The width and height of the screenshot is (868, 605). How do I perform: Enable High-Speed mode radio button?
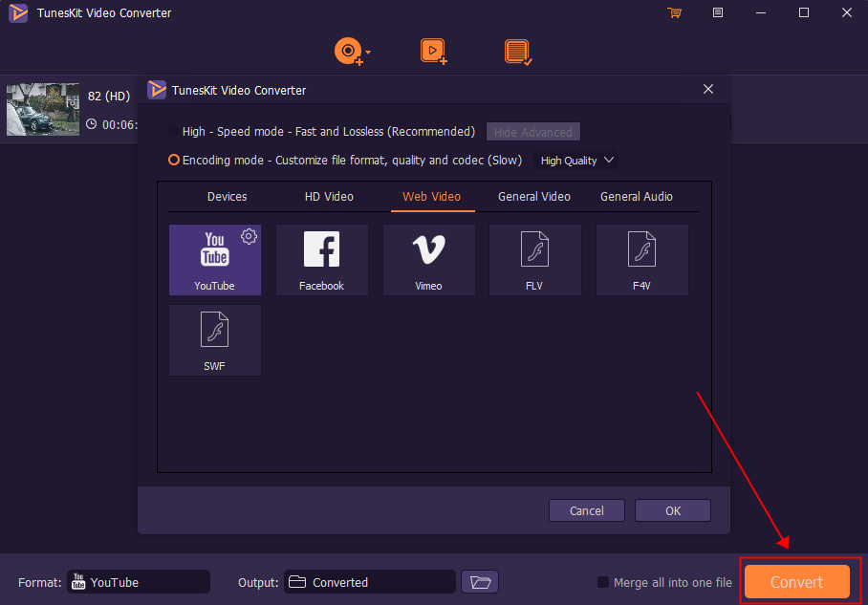pos(174,131)
